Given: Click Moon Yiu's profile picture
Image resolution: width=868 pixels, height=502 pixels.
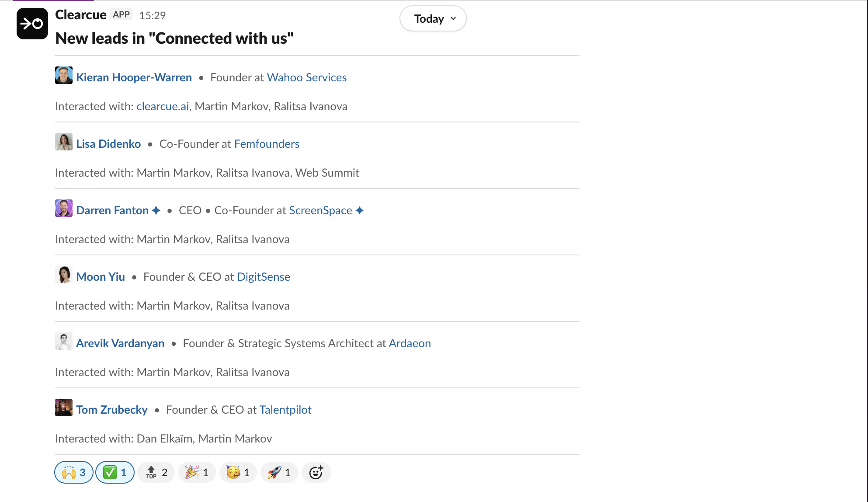Looking at the screenshot, I should (63, 275).
